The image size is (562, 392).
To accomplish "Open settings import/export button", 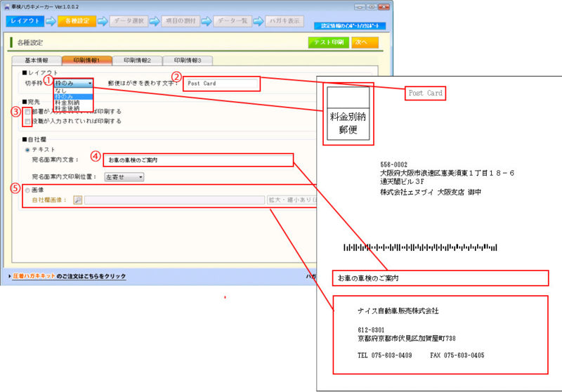I will pos(350,26).
